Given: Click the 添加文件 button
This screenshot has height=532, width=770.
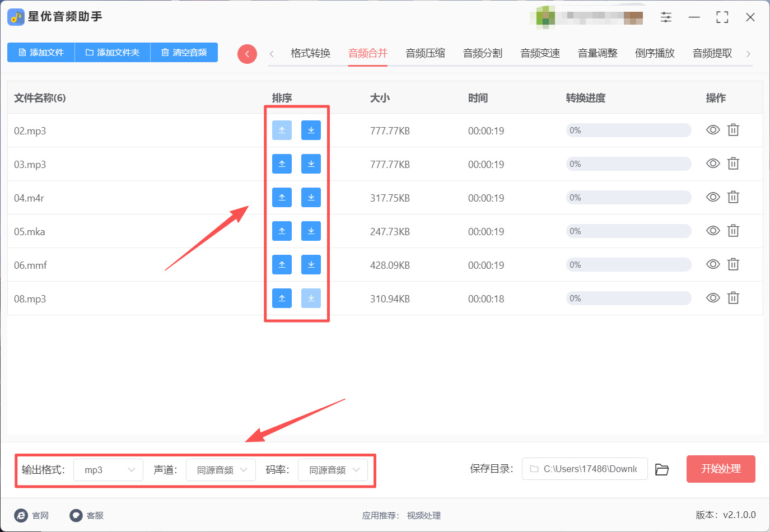Looking at the screenshot, I should click(x=41, y=52).
